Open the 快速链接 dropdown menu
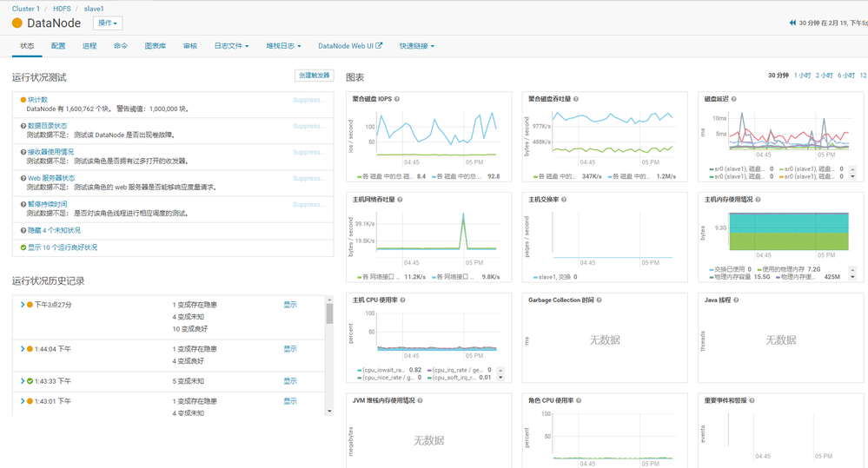868x468 pixels. [x=417, y=46]
